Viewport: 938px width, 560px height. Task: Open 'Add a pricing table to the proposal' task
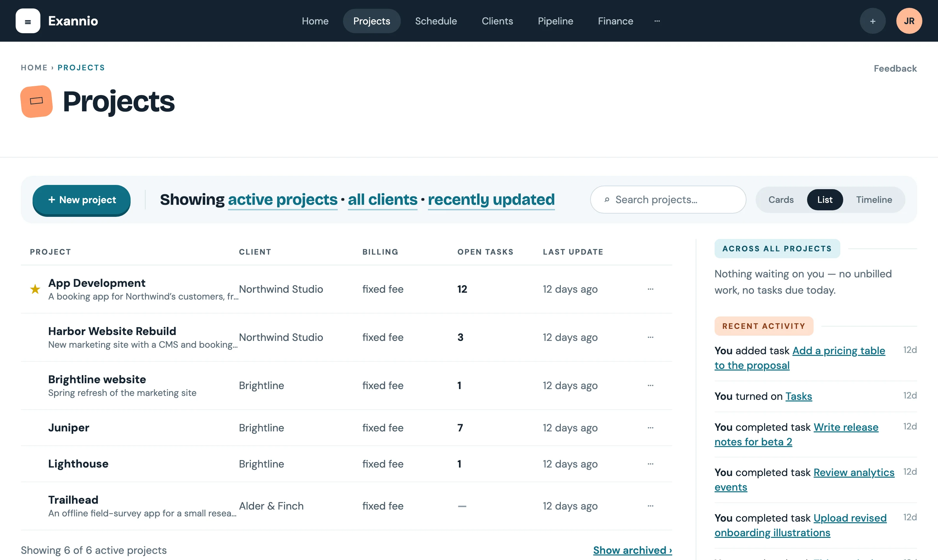coord(800,358)
